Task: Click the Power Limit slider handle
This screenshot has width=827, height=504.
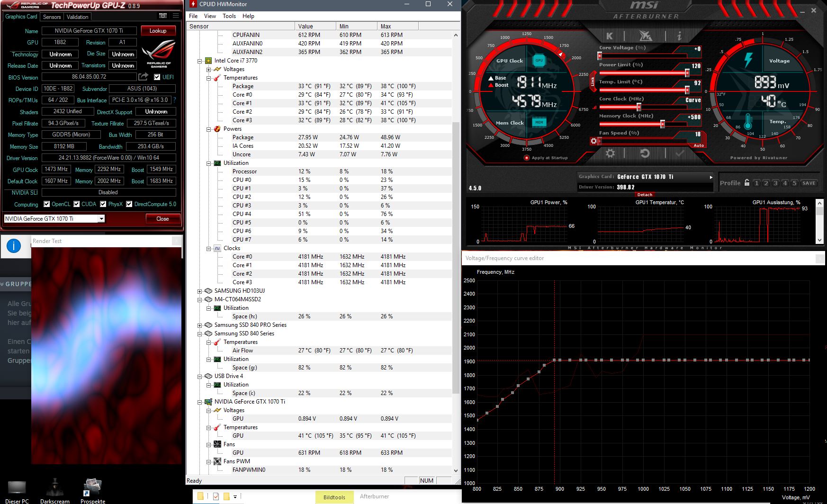Action: click(687, 73)
